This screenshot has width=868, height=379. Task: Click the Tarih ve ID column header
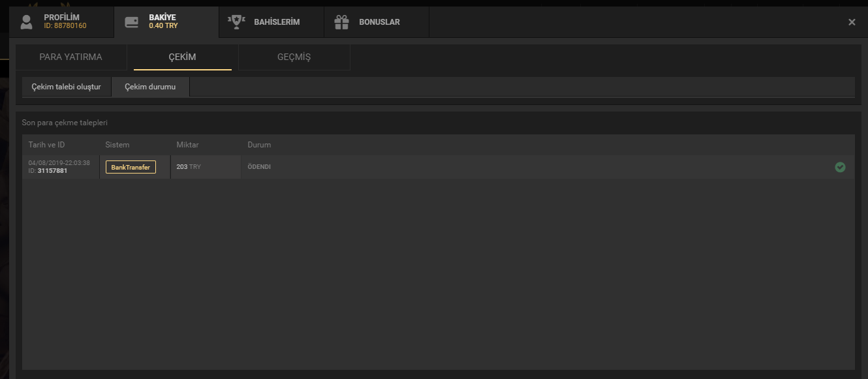coord(46,145)
